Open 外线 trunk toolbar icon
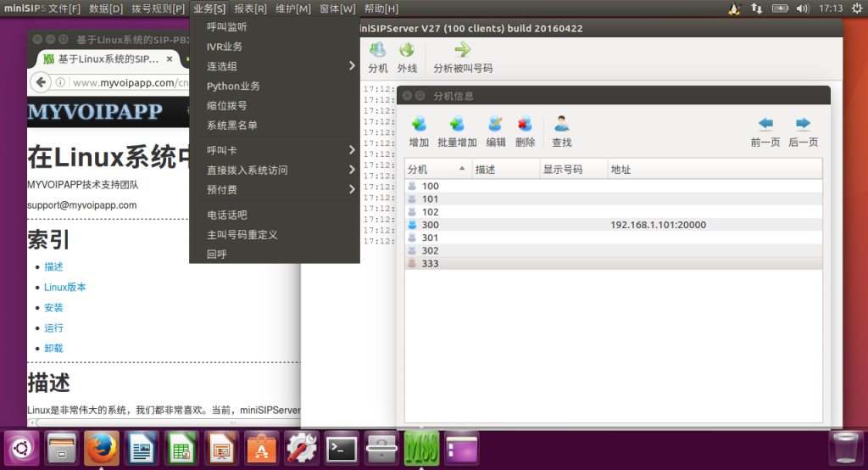 coord(407,51)
